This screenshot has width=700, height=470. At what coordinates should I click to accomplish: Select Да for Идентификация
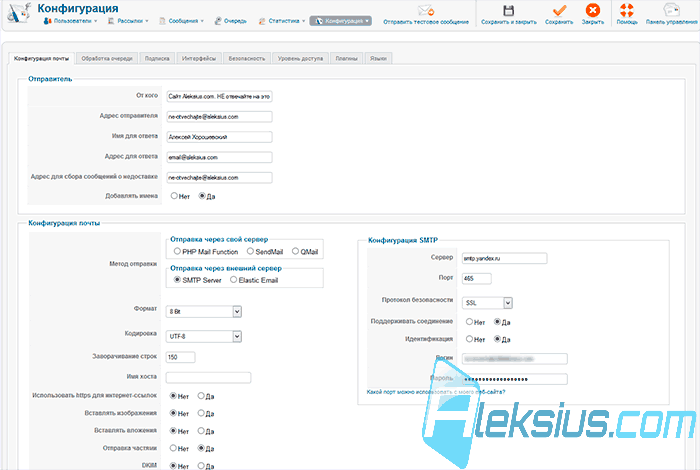coord(497,339)
